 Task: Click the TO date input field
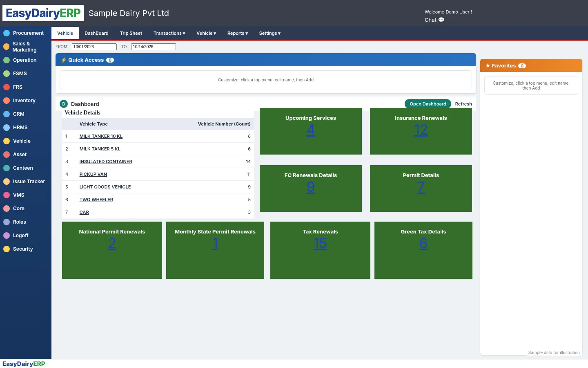pos(154,47)
